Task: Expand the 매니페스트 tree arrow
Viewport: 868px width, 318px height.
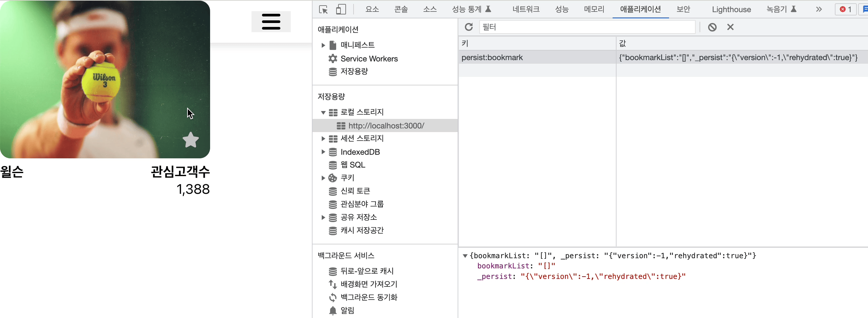Action: pyautogui.click(x=323, y=45)
